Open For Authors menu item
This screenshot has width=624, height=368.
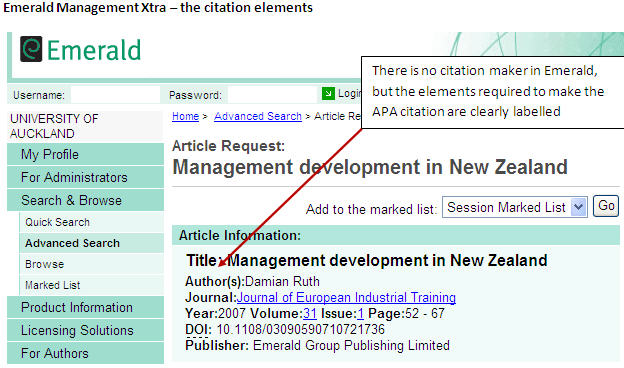pyautogui.click(x=86, y=353)
